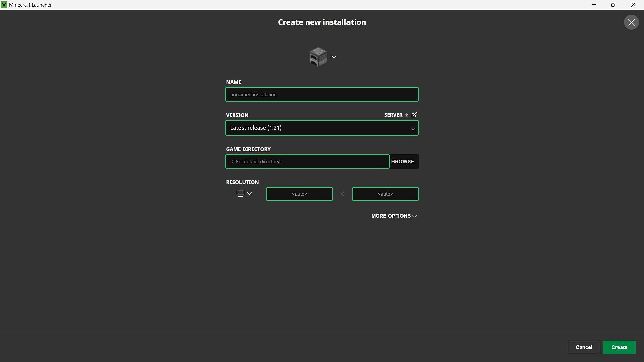
Task: Click the furnace installation icon
Action: [318, 57]
